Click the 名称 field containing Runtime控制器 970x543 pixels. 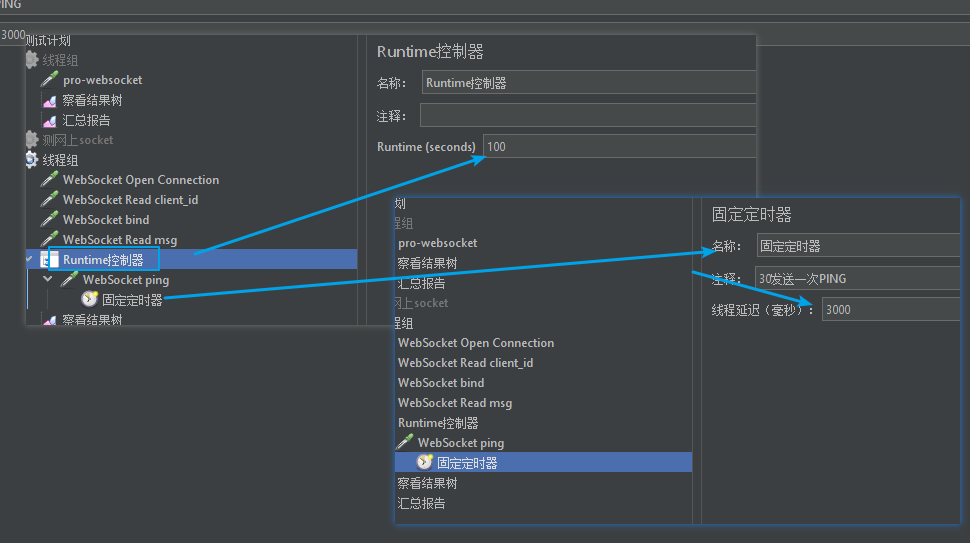[x=589, y=82]
